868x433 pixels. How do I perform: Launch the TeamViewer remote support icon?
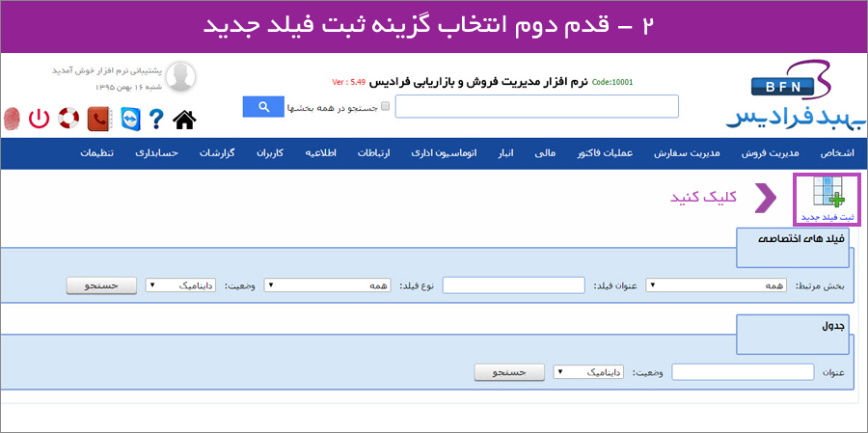click(125, 119)
